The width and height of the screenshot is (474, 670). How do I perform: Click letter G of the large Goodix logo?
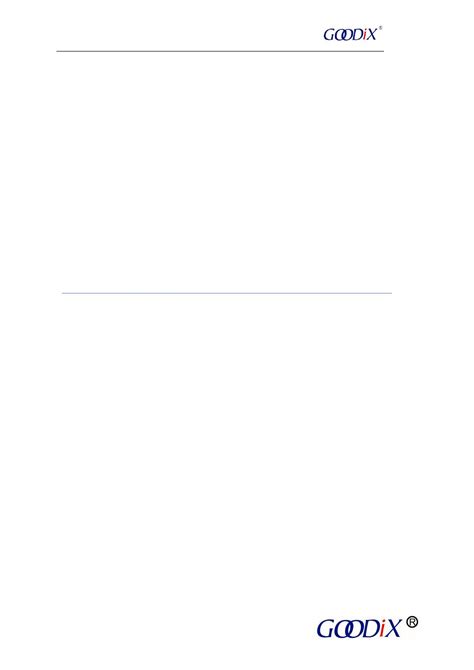click(x=327, y=629)
